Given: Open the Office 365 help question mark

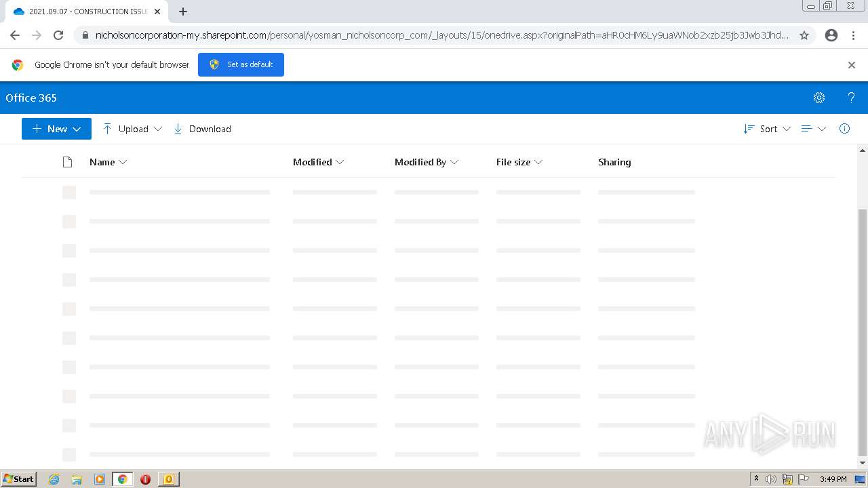Looking at the screenshot, I should pyautogui.click(x=851, y=98).
